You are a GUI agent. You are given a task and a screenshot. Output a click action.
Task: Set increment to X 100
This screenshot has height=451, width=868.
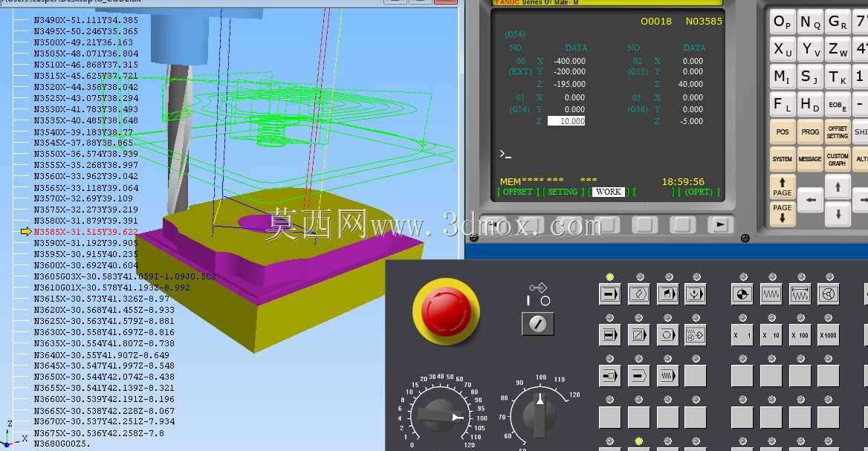click(800, 335)
